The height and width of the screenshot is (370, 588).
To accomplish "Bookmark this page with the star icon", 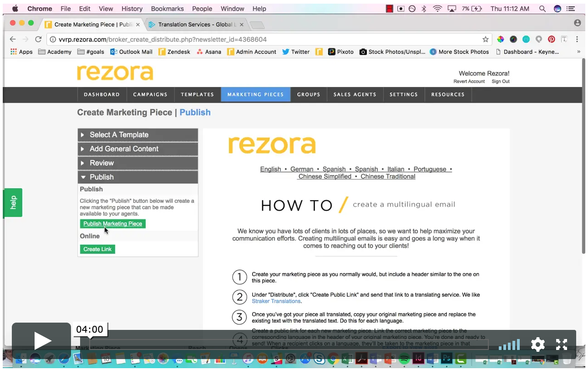I will (486, 39).
